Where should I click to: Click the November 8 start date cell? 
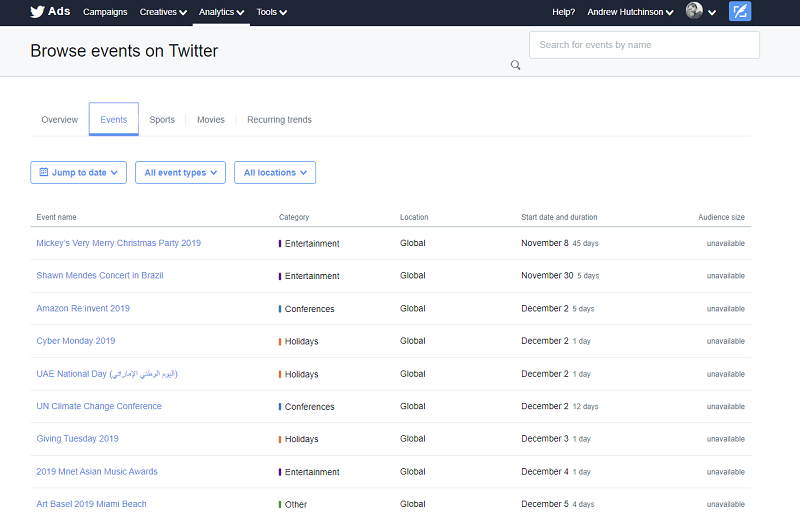pos(545,243)
